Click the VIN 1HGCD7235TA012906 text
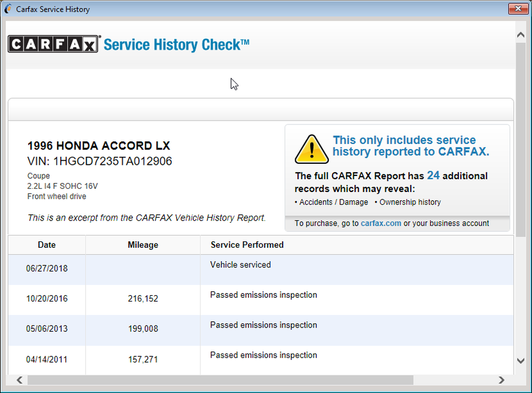 (100, 161)
